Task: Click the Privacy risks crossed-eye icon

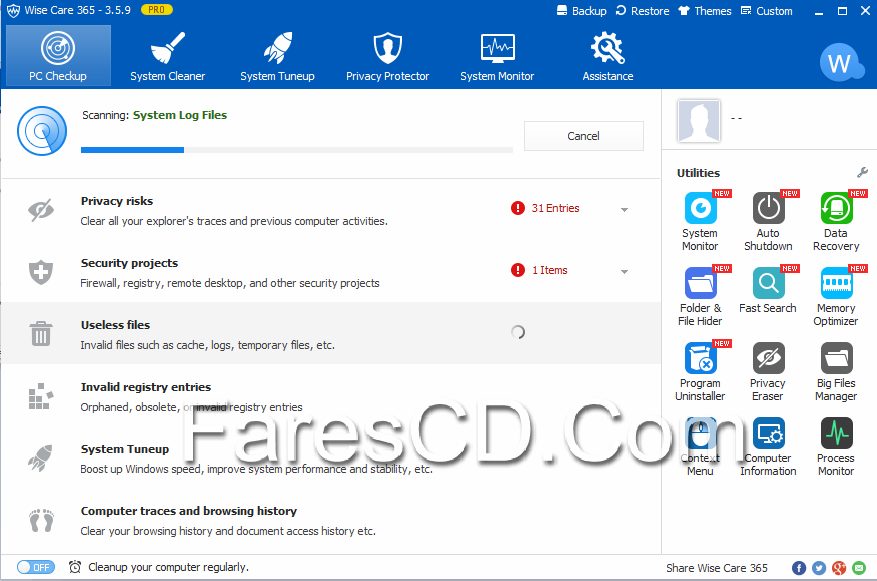Action: point(41,210)
